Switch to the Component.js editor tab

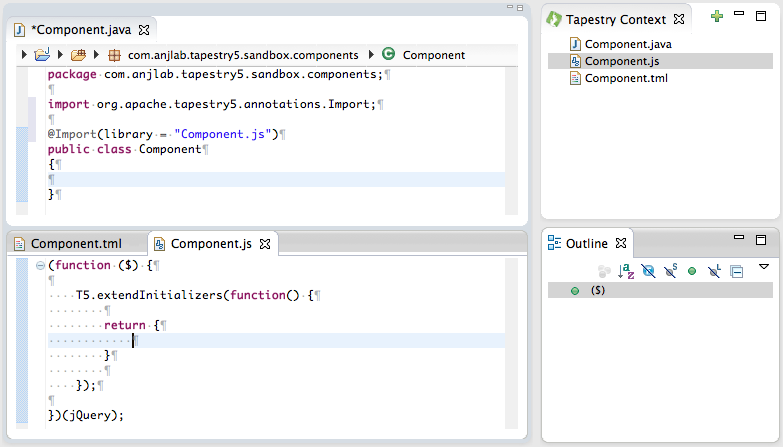[x=211, y=244]
